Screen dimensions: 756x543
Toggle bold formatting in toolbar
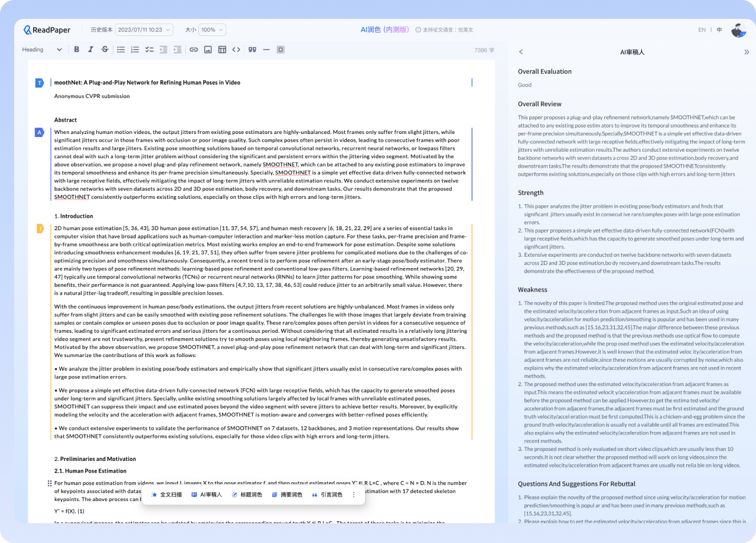[x=77, y=50]
